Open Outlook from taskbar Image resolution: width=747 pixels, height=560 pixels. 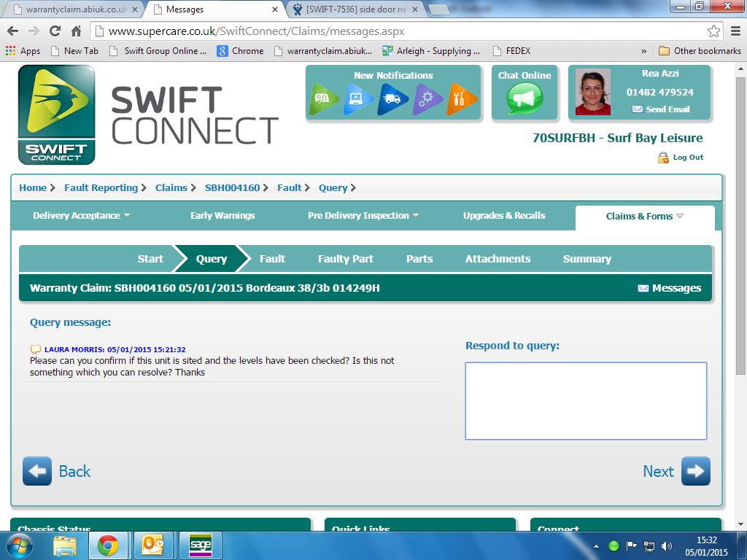point(152,545)
